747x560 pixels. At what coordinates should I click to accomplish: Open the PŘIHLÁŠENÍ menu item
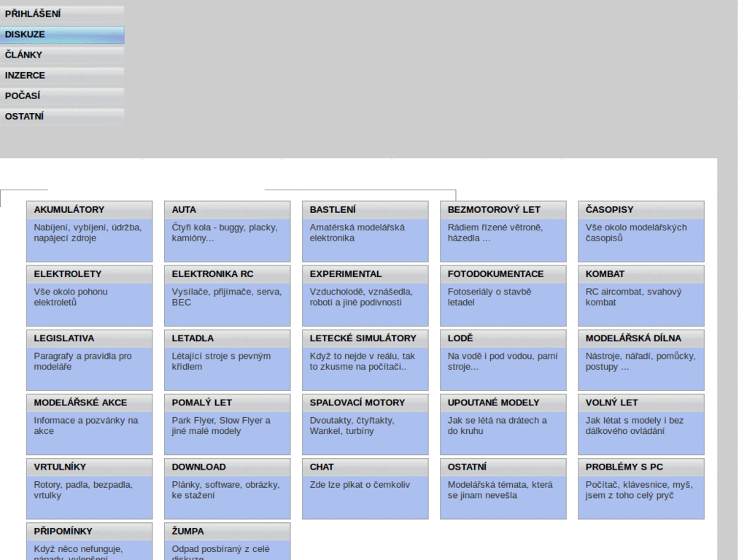click(x=62, y=14)
